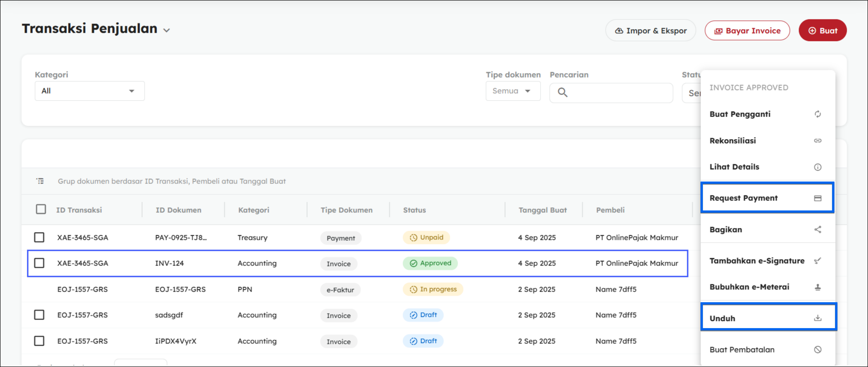Check the row for PAY-0925-TJ8
868x367 pixels.
[39, 237]
